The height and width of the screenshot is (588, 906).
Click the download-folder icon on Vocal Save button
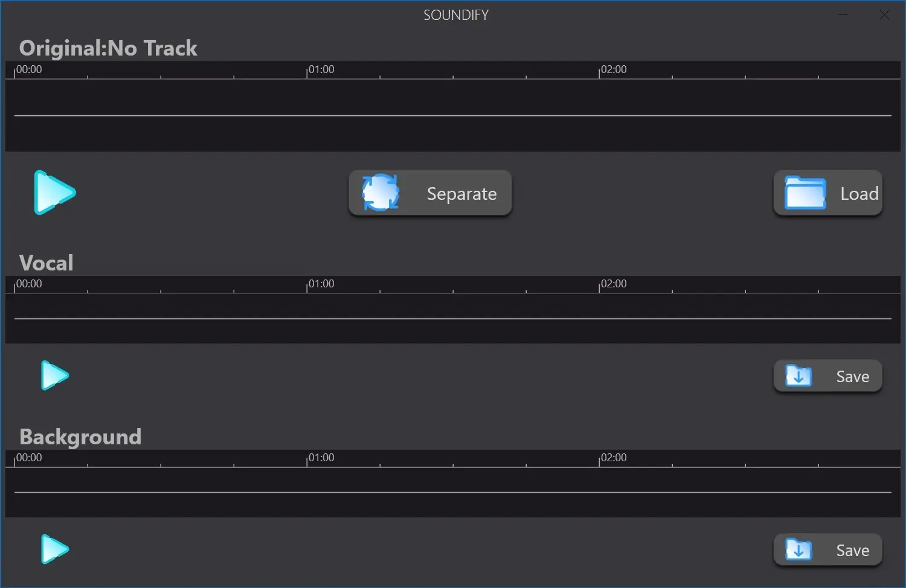pyautogui.click(x=798, y=375)
